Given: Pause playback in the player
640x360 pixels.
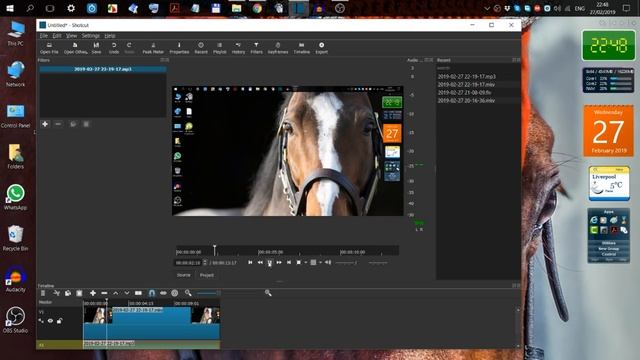Looking at the screenshot, I should tap(269, 263).
